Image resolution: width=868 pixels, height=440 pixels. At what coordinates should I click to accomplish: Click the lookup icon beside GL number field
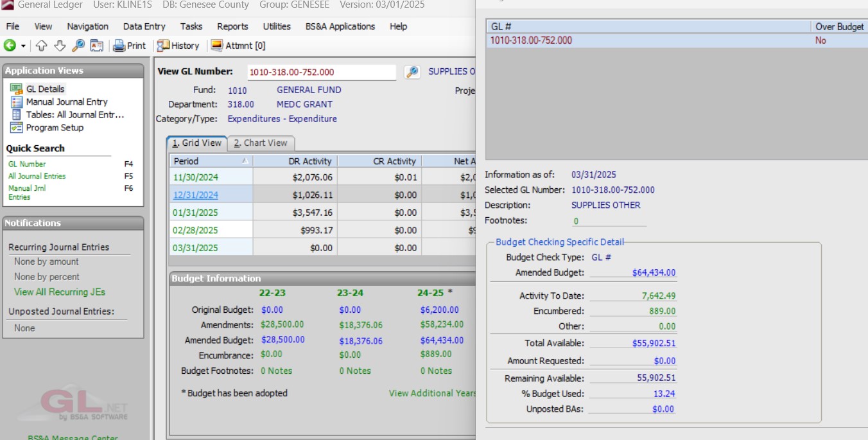click(412, 72)
